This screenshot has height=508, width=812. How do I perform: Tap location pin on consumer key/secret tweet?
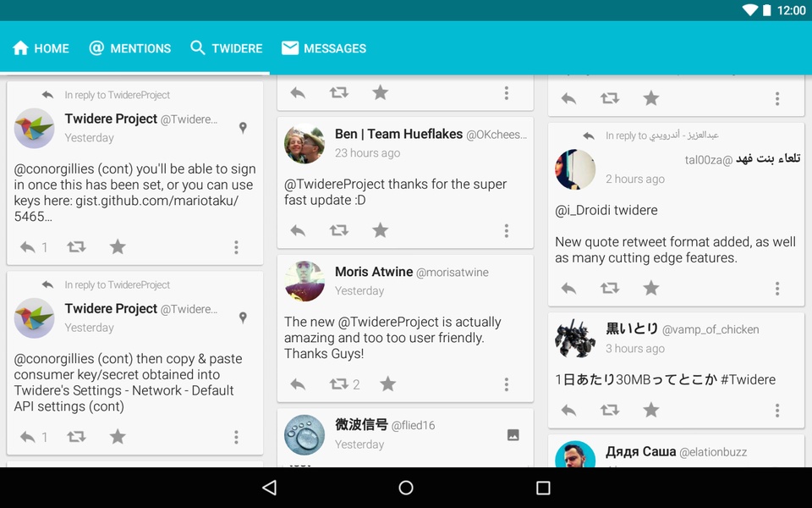coord(243,317)
